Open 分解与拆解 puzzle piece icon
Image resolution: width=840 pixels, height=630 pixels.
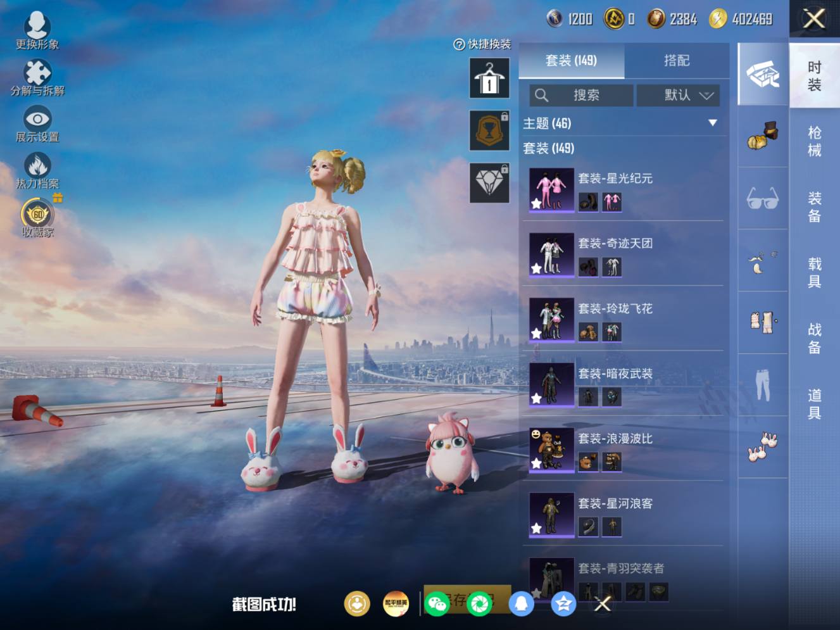point(37,72)
